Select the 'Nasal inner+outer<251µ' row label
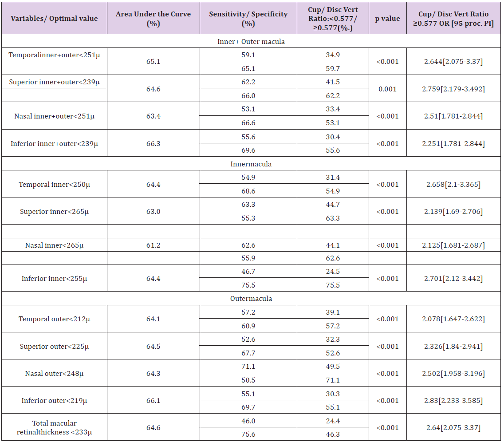504x442 pixels. tap(54, 116)
